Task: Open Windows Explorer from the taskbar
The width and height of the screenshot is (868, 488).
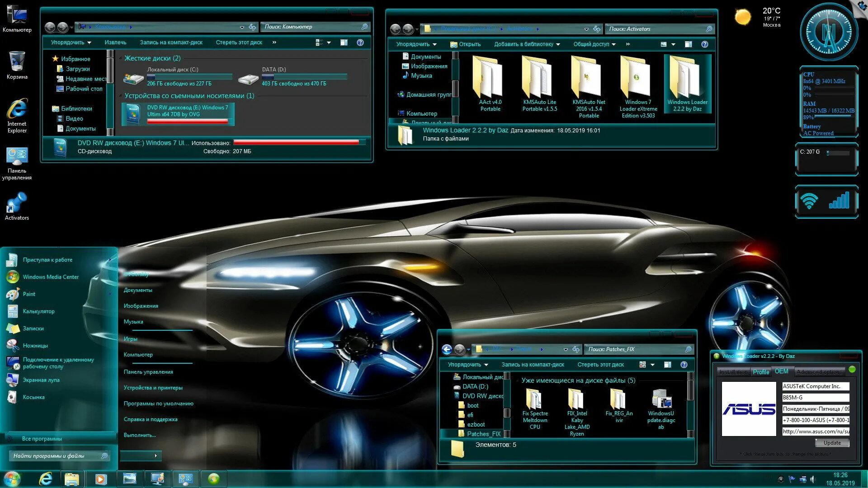Action: [71, 479]
